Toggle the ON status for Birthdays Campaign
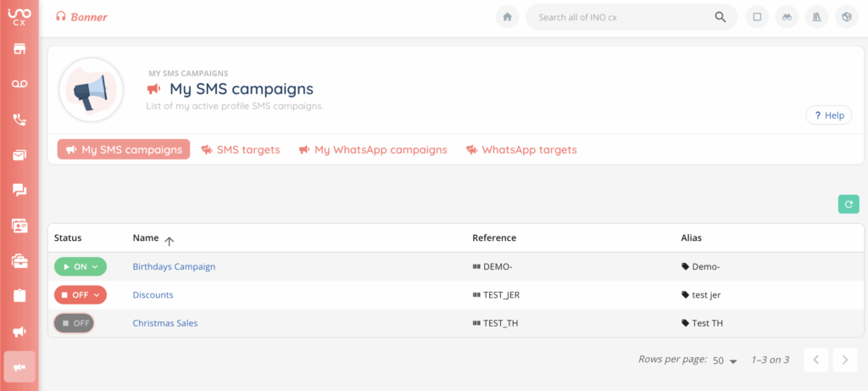Image resolution: width=868 pixels, height=391 pixels. (x=81, y=266)
